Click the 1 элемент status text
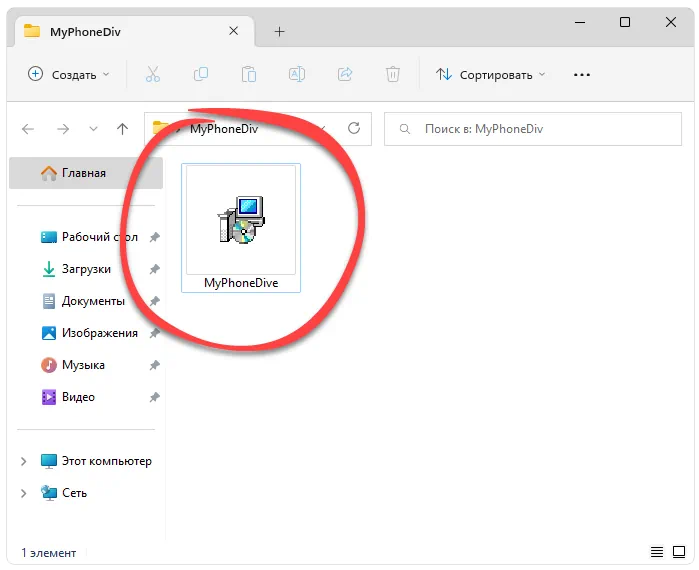Image resolution: width=699 pixels, height=570 pixels. coord(49,553)
